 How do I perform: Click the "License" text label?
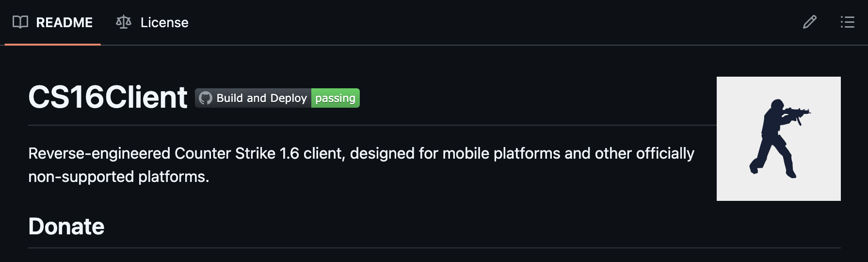point(164,22)
